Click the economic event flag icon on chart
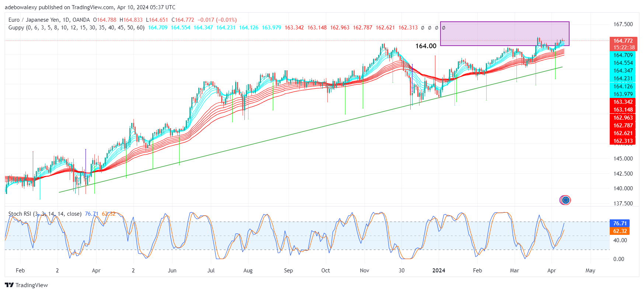This screenshot has width=644, height=293. (565, 200)
